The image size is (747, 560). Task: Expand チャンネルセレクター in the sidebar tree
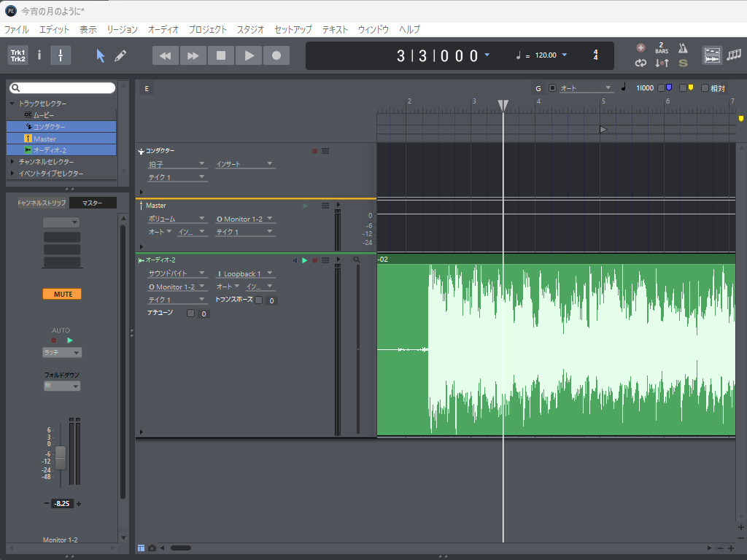click(12, 162)
